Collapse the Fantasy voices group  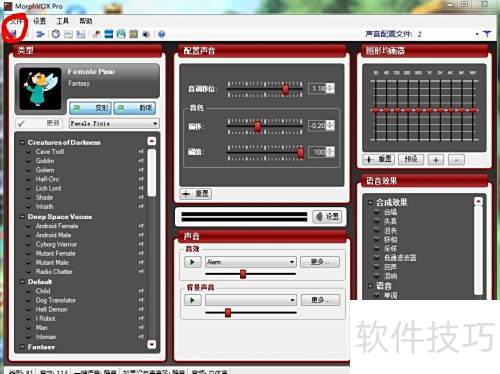pos(22,347)
